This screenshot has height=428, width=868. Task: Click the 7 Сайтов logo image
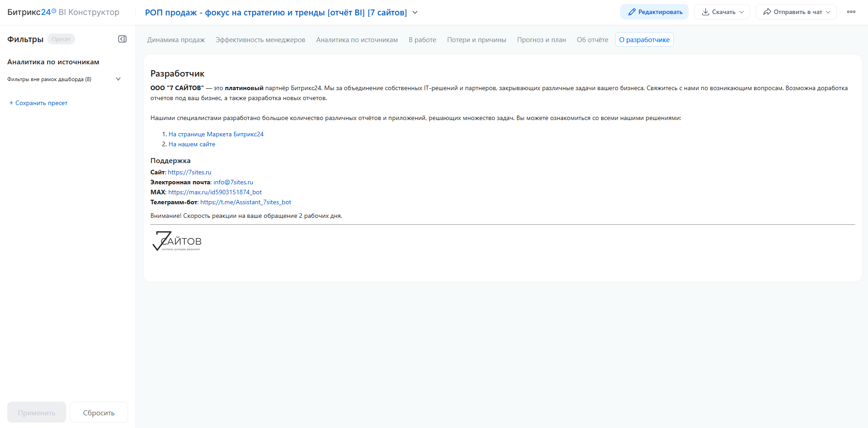[x=177, y=241]
